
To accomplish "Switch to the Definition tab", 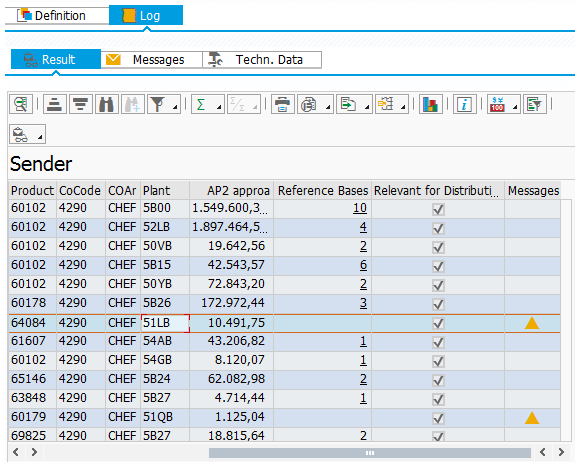I will pyautogui.click(x=57, y=15).
